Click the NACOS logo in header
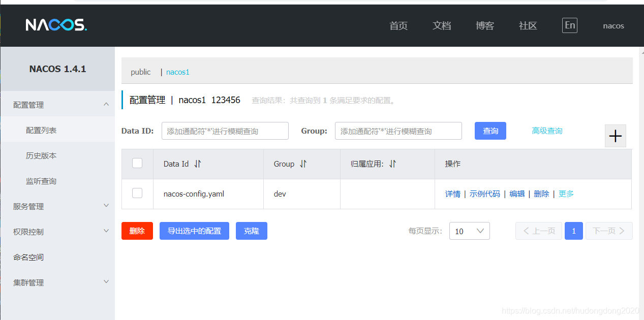This screenshot has width=644, height=320. coord(56,25)
